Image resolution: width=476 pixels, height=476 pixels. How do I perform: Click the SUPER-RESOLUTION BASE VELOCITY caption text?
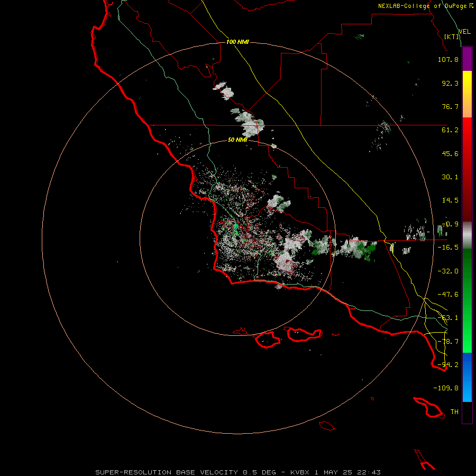click(x=168, y=472)
